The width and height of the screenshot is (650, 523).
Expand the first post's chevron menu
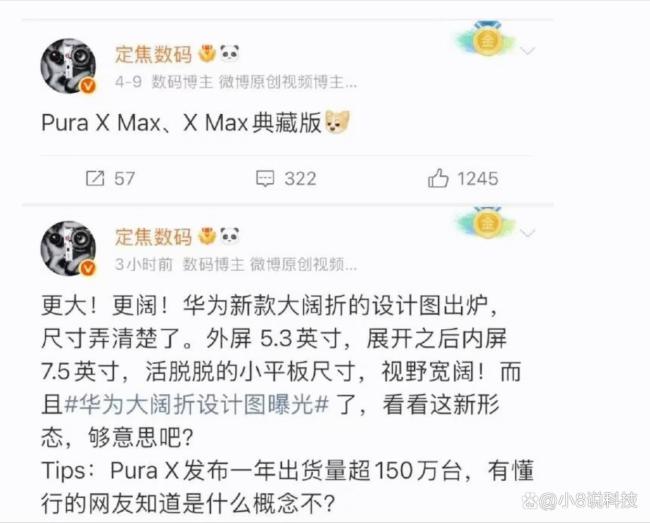tap(528, 51)
